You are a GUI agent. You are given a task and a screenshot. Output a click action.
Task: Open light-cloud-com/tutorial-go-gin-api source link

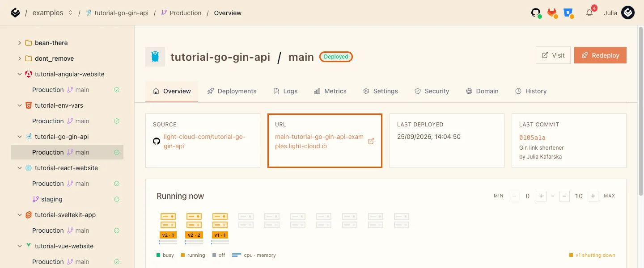coord(204,141)
